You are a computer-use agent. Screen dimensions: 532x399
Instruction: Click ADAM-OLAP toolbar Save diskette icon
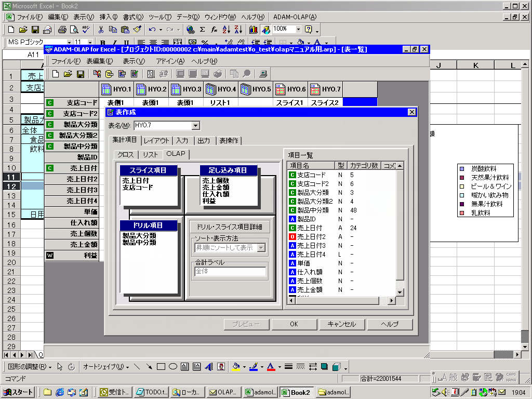(x=81, y=74)
